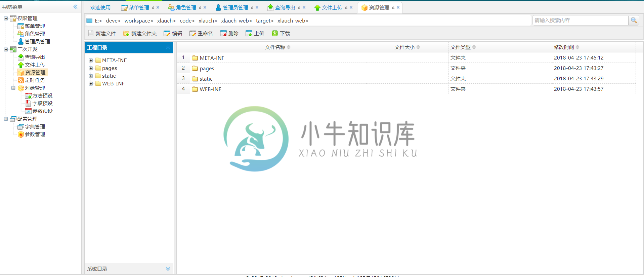
Task: Click the 查询导出 icon in the sidebar
Action: click(x=21, y=57)
